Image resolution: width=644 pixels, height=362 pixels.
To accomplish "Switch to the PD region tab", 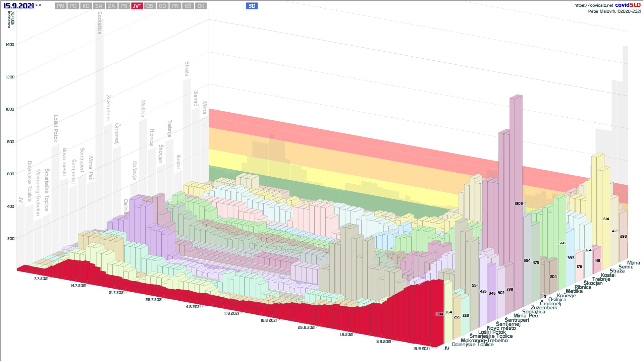I will pos(73,6).
